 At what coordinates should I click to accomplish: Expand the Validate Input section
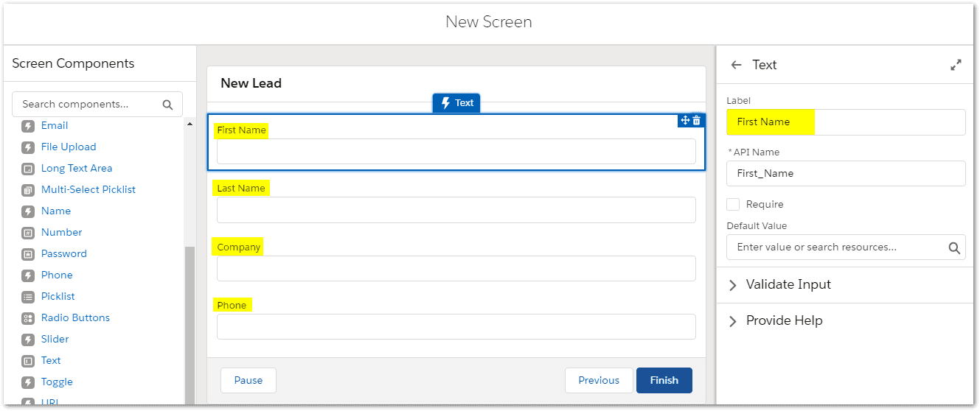732,285
